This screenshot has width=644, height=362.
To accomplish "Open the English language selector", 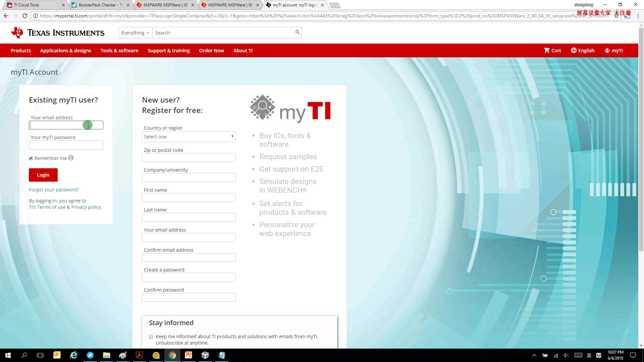I will [583, 50].
